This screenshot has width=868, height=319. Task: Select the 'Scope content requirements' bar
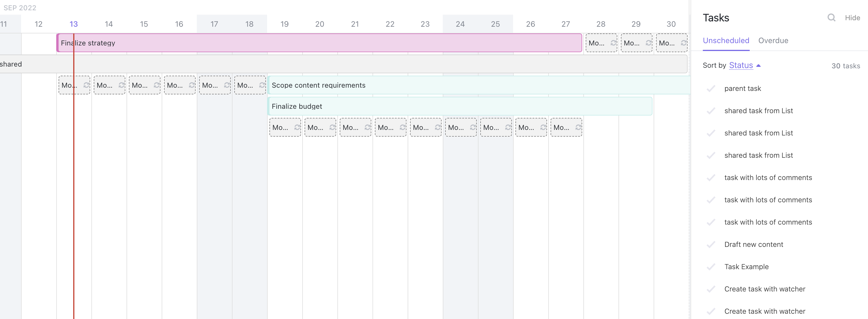(479, 85)
